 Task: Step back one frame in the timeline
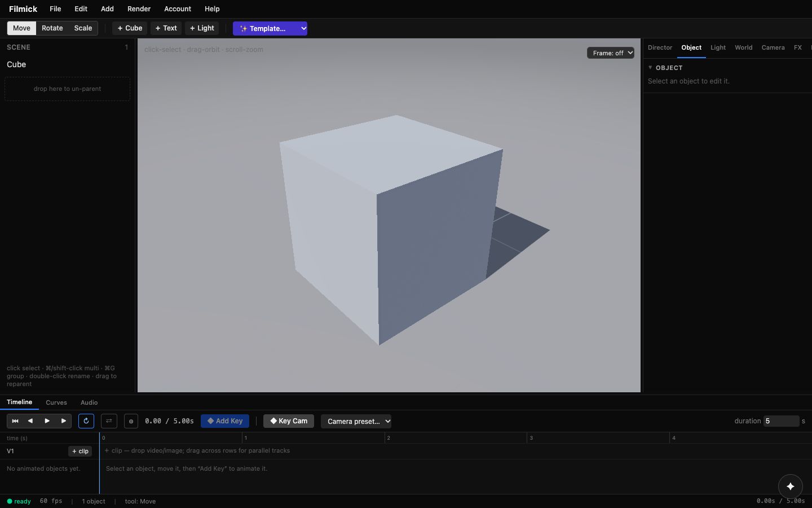click(x=30, y=421)
